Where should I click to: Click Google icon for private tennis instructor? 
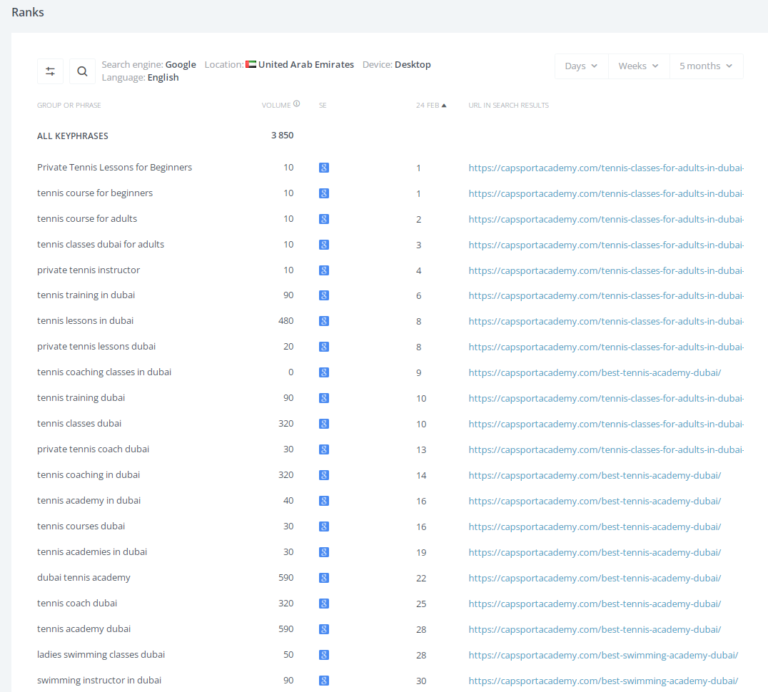[324, 270]
